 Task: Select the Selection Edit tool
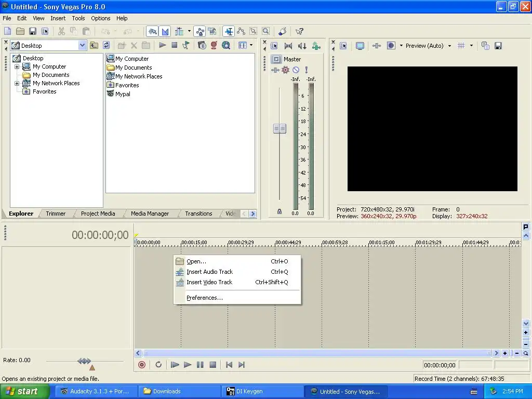254,32
